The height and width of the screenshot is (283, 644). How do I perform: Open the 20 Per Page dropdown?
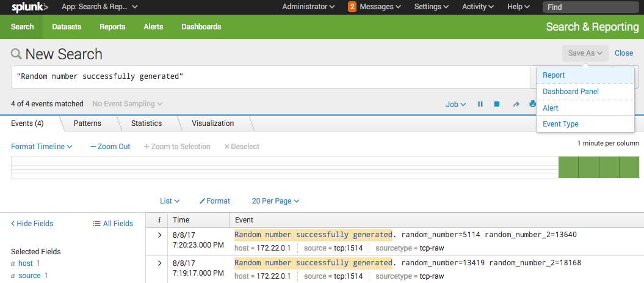(x=275, y=201)
